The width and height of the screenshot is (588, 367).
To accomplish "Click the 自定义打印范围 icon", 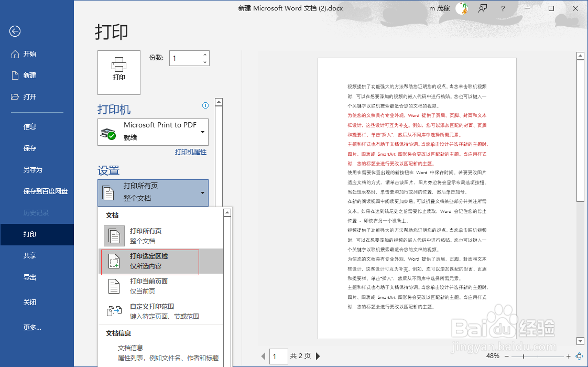I will click(114, 311).
